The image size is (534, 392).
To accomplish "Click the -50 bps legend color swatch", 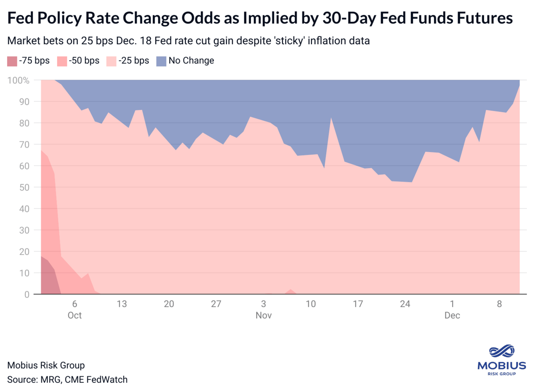I will [62, 61].
